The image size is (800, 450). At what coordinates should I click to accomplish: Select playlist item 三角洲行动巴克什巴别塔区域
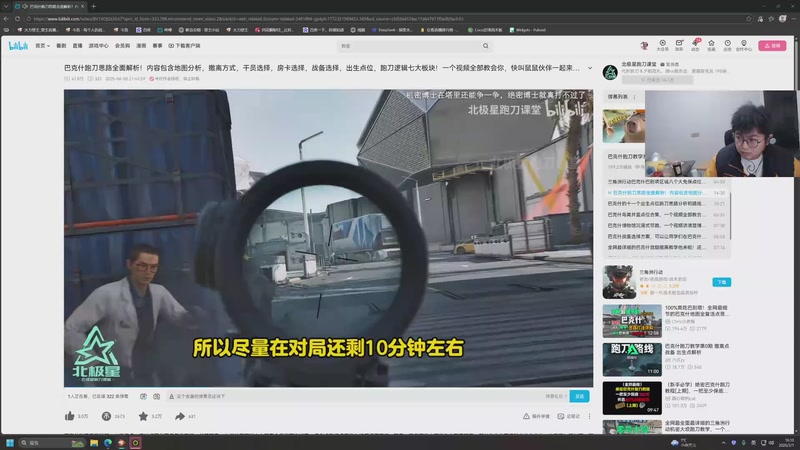[666, 182]
